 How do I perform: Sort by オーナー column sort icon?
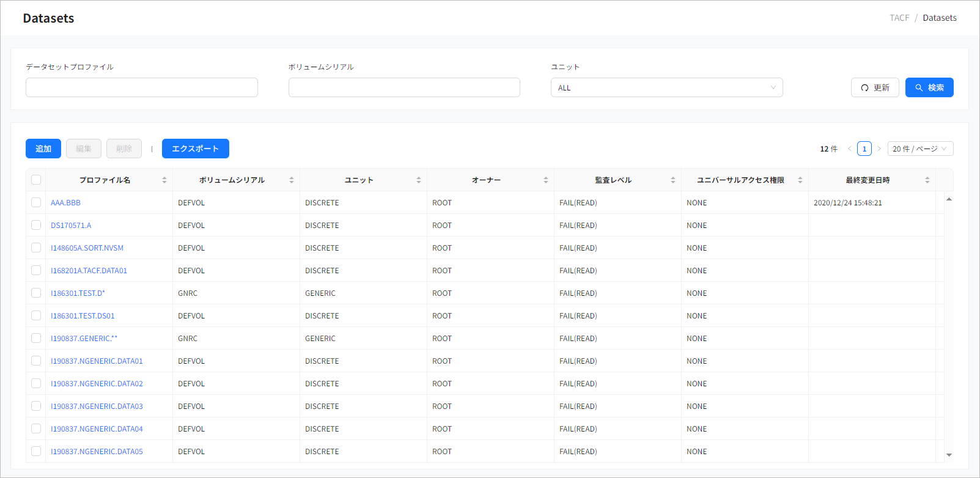[x=546, y=180]
